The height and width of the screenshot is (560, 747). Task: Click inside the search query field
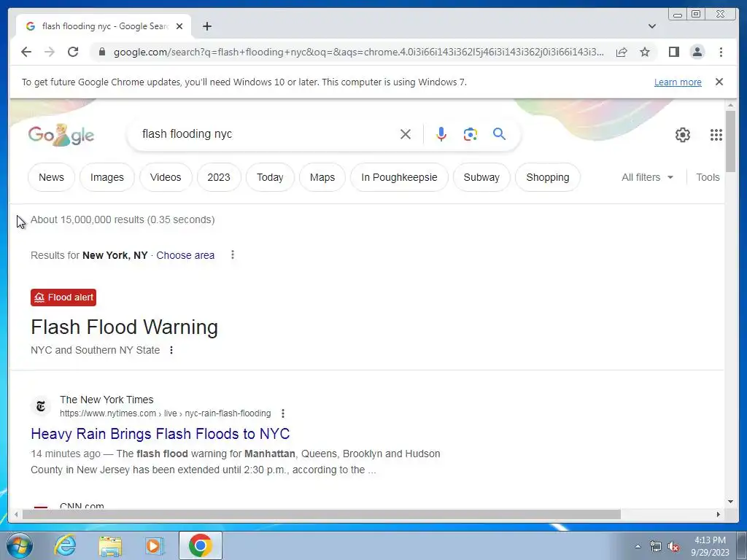(267, 134)
